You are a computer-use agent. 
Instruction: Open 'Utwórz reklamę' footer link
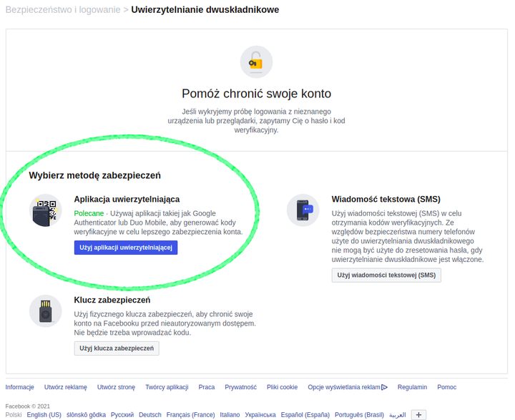(65, 387)
